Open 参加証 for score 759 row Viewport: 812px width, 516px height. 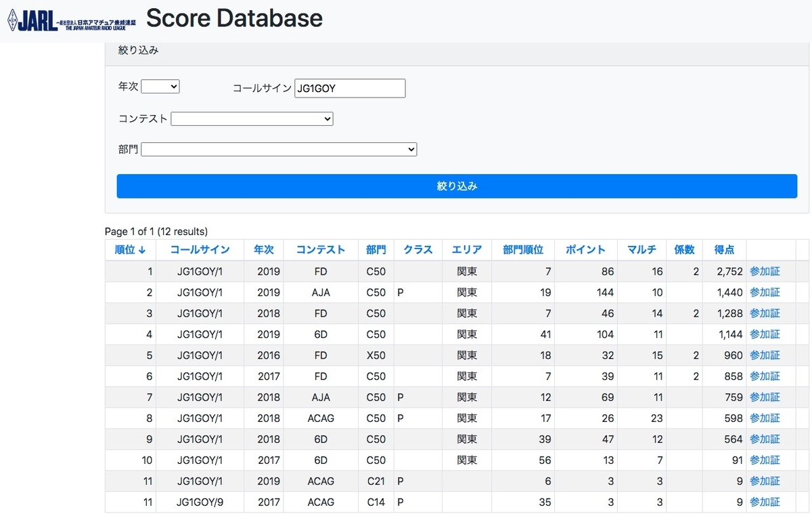765,397
